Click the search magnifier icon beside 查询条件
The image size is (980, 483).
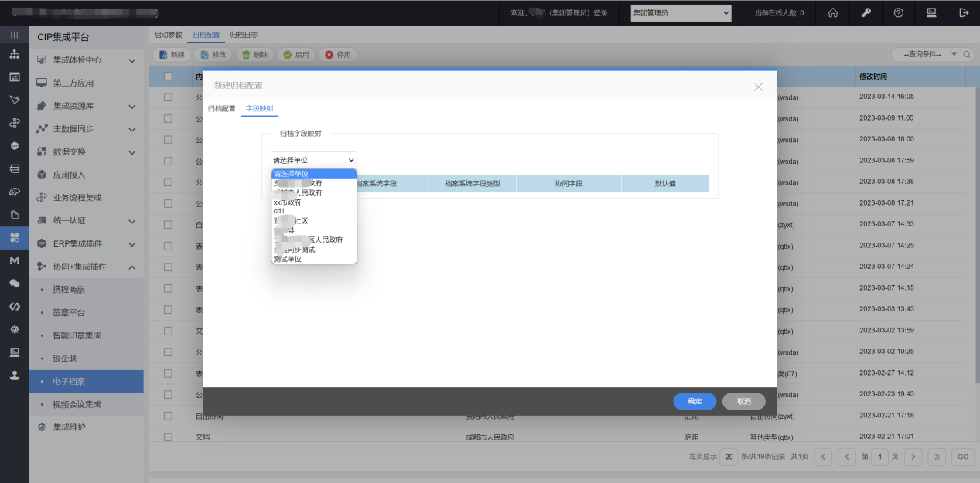coord(968,55)
